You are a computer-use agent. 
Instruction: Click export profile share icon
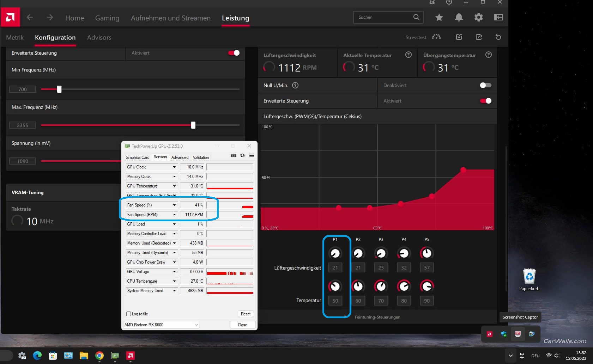[x=479, y=37]
